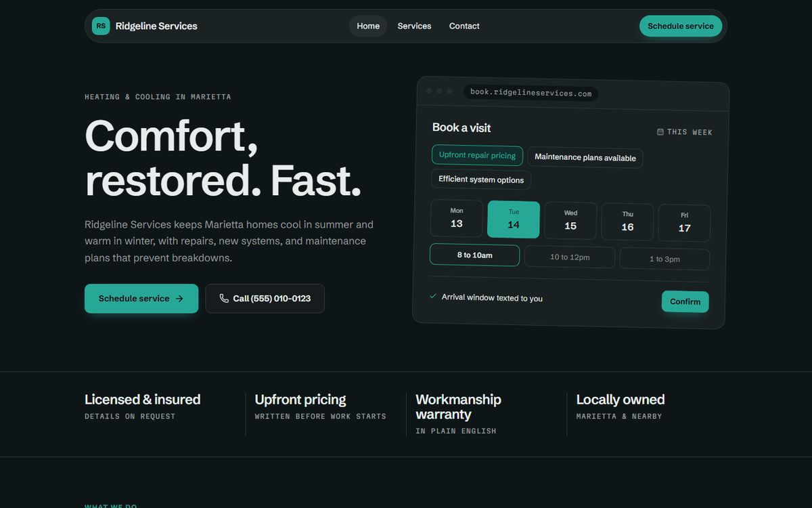Click the Ridgeline Services brand name link
Screen dimensions: 812x508
coord(156,26)
